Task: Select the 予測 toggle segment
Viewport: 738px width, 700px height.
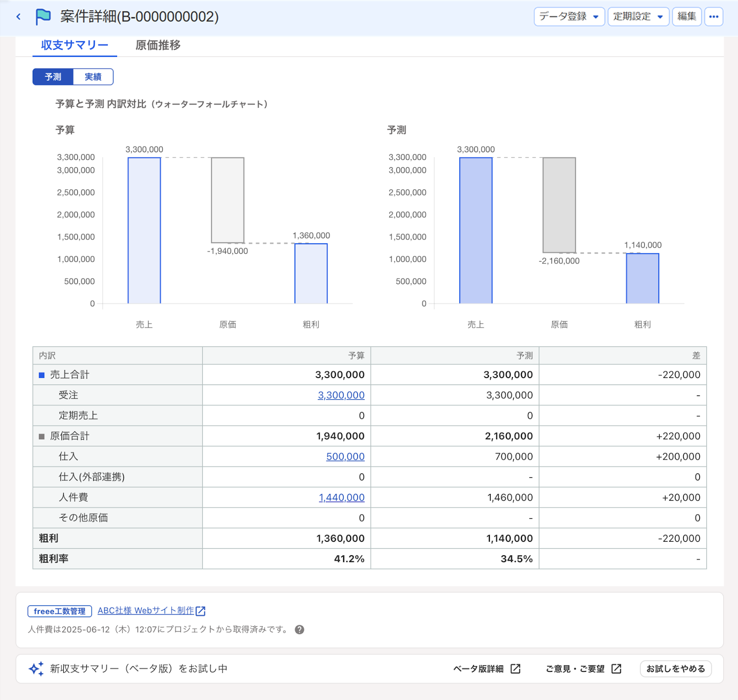Action: (53, 77)
